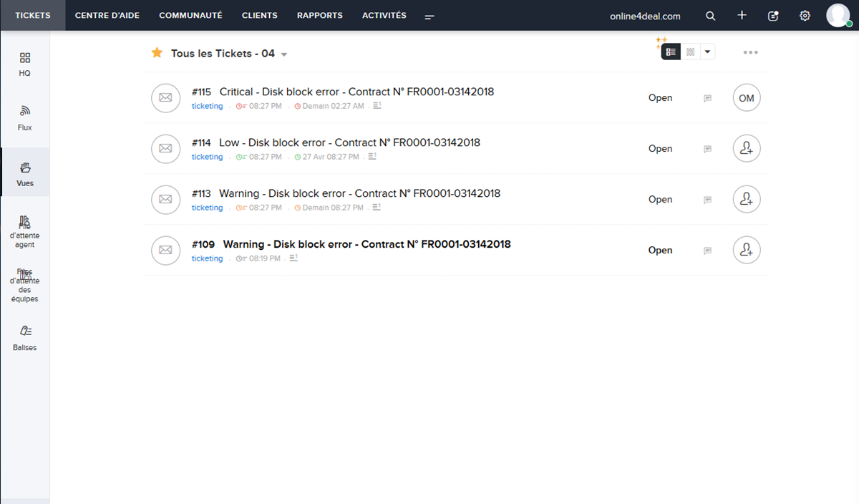859x504 pixels.
Task: Open the Flux feed icon
Action: pyautogui.click(x=24, y=112)
